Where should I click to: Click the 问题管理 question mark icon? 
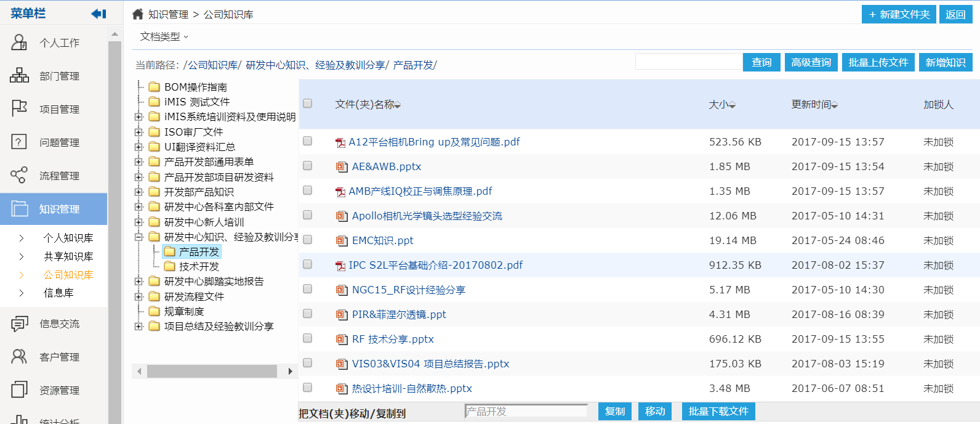tap(19, 142)
